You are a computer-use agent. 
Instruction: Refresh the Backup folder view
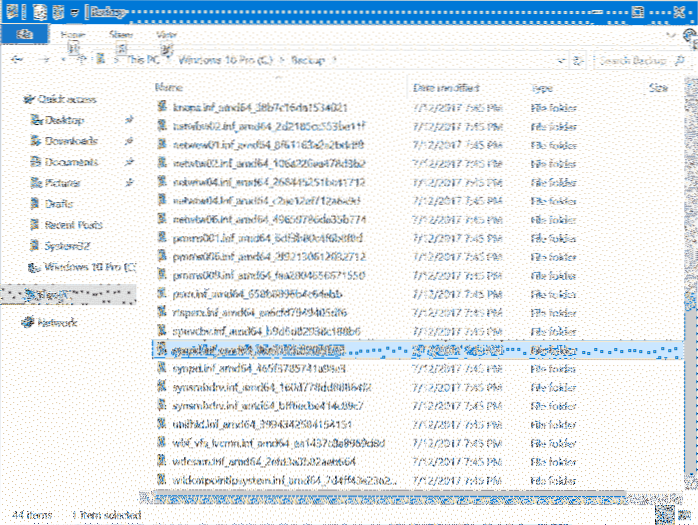tap(578, 60)
